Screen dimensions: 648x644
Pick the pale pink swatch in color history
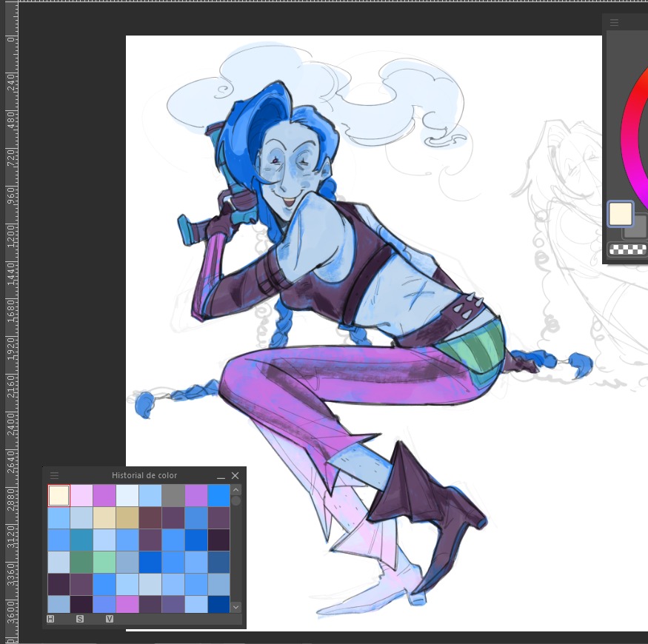tap(81, 495)
